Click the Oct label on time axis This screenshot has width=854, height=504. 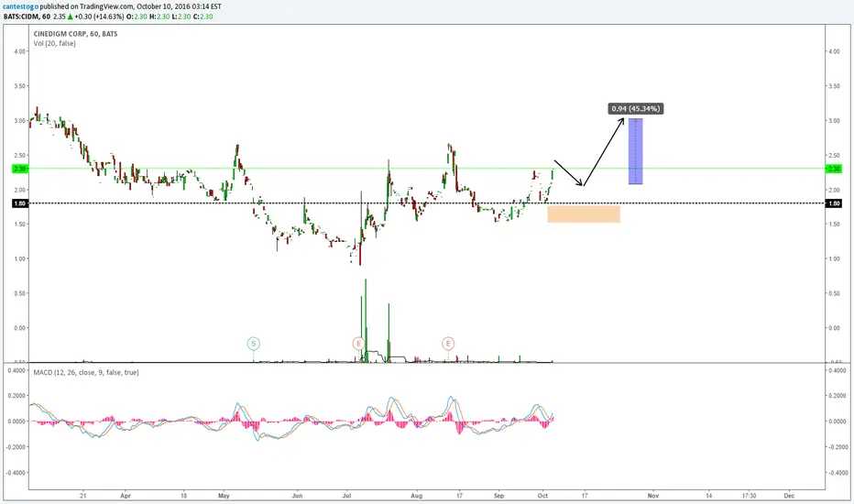542,496
